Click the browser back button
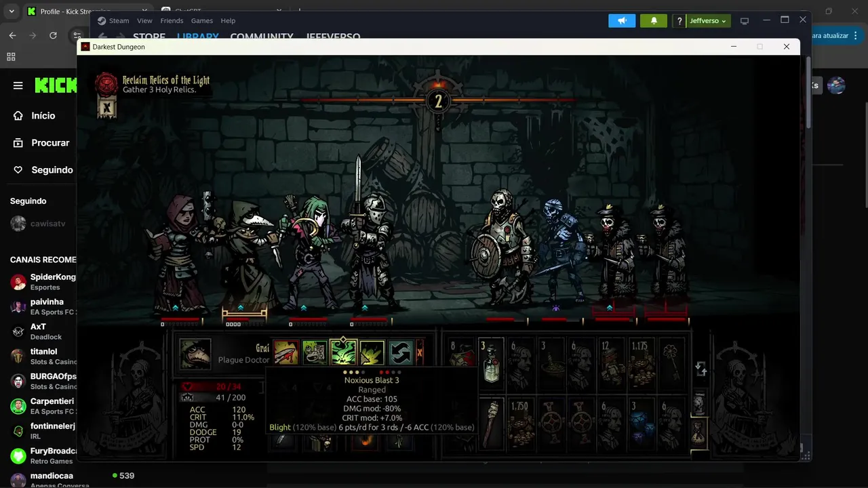 click(x=12, y=35)
